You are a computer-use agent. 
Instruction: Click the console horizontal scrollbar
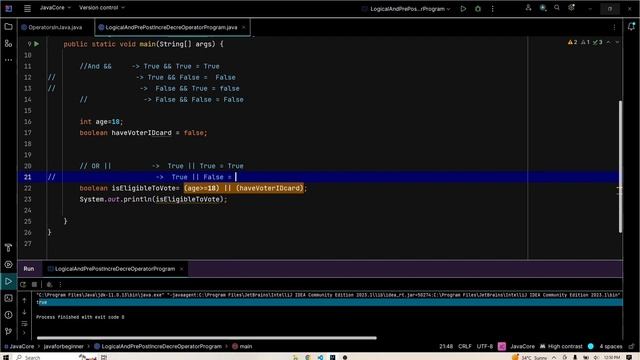tap(207, 338)
